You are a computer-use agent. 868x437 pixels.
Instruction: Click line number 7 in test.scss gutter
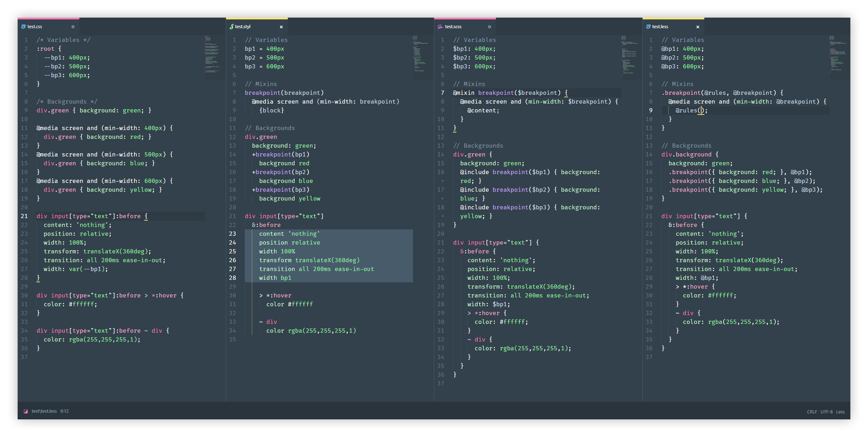[x=442, y=93]
